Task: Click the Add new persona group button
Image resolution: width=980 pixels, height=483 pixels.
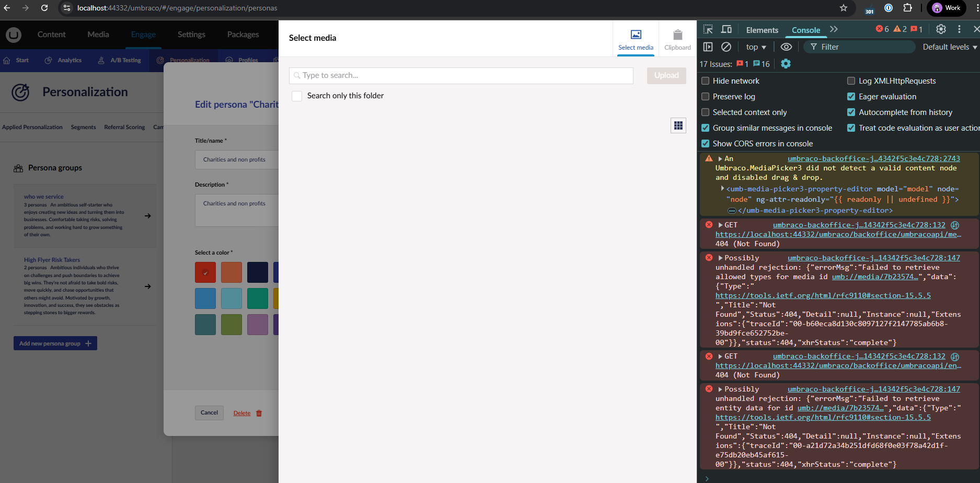Action: (55, 343)
